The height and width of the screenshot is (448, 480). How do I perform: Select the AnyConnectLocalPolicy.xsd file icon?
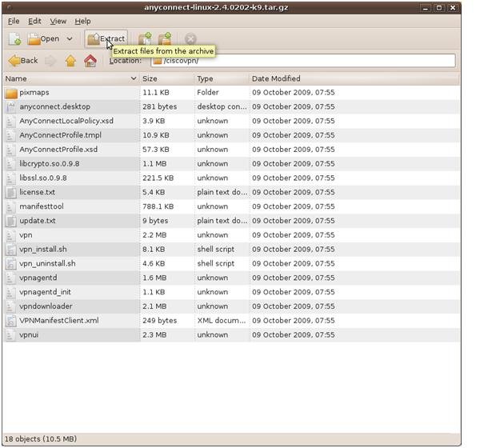pos(11,122)
